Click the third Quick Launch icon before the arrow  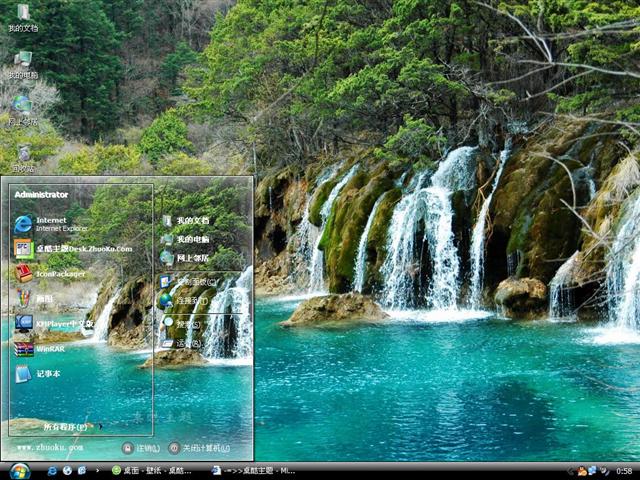click(82, 471)
